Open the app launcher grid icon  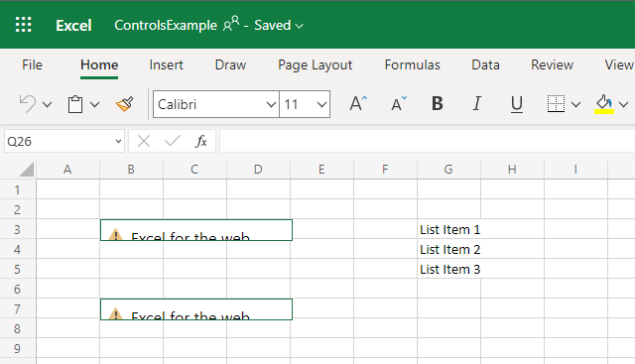[23, 25]
